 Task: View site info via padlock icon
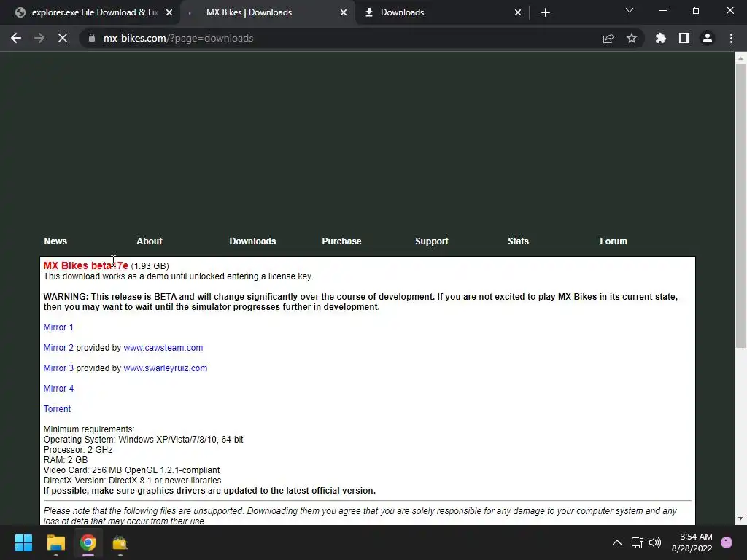(x=92, y=38)
